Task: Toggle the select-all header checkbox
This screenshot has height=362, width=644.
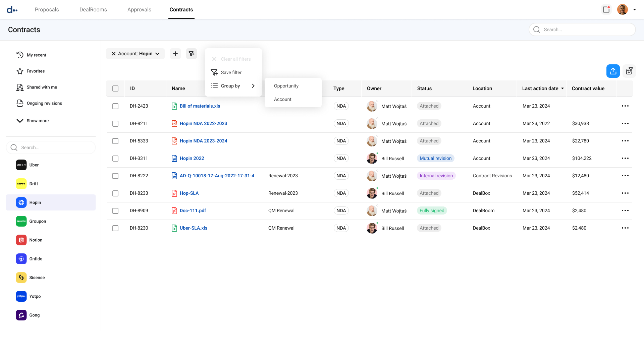Action: point(115,88)
